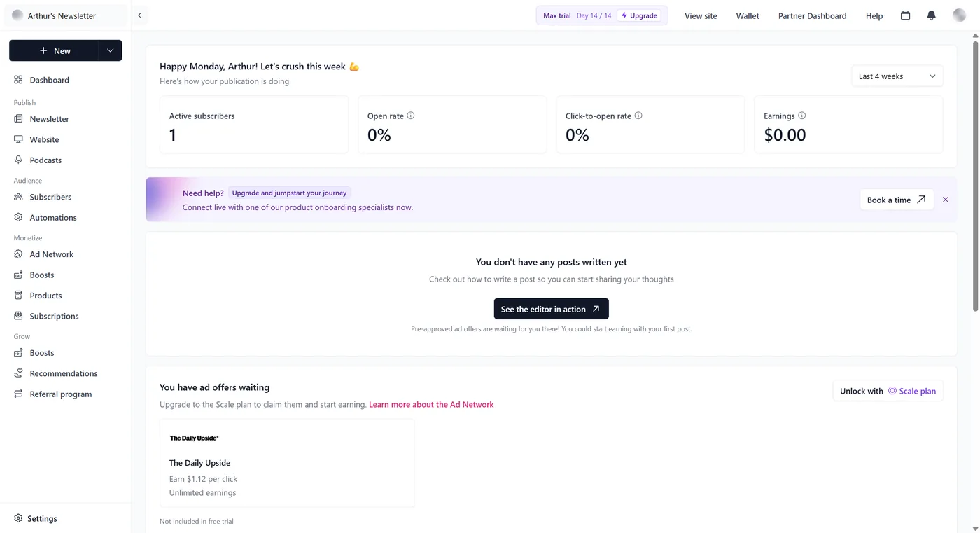
Task: Open Podcasts label in sidebar
Action: [45, 160]
